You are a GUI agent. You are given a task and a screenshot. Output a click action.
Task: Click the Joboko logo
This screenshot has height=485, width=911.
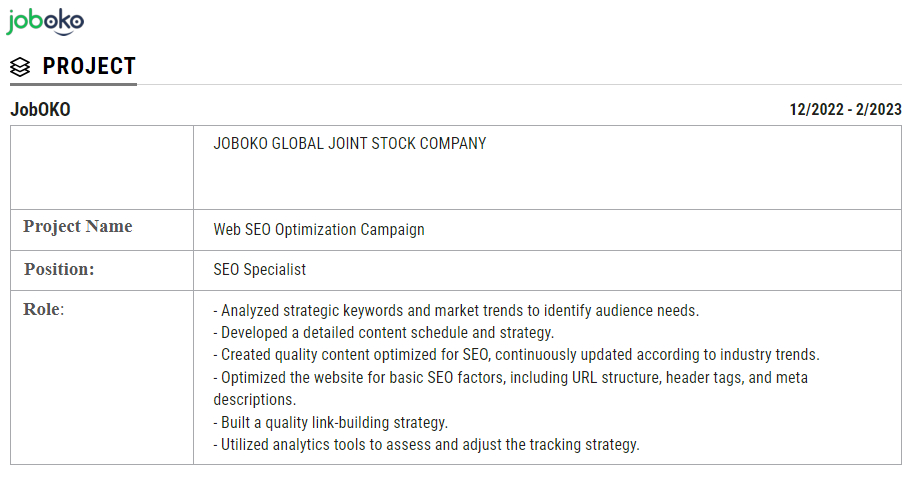45,21
